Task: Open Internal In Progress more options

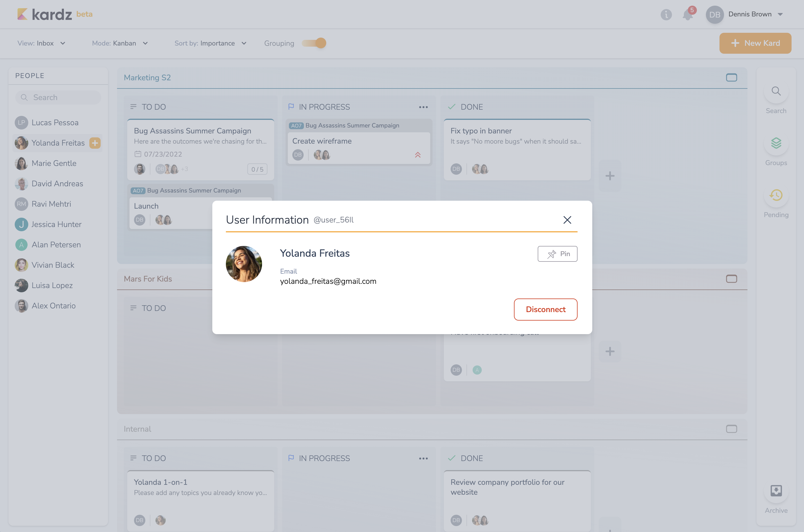Action: pyautogui.click(x=423, y=459)
